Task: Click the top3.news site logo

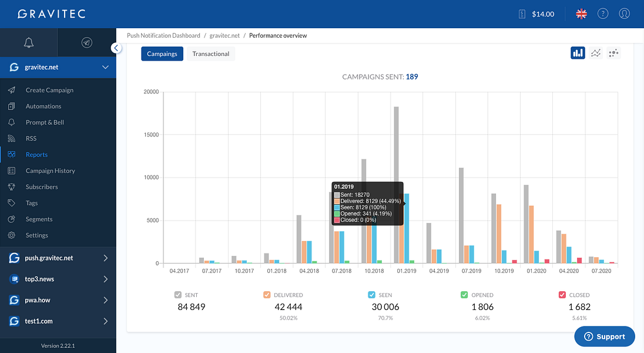Action: tap(14, 279)
